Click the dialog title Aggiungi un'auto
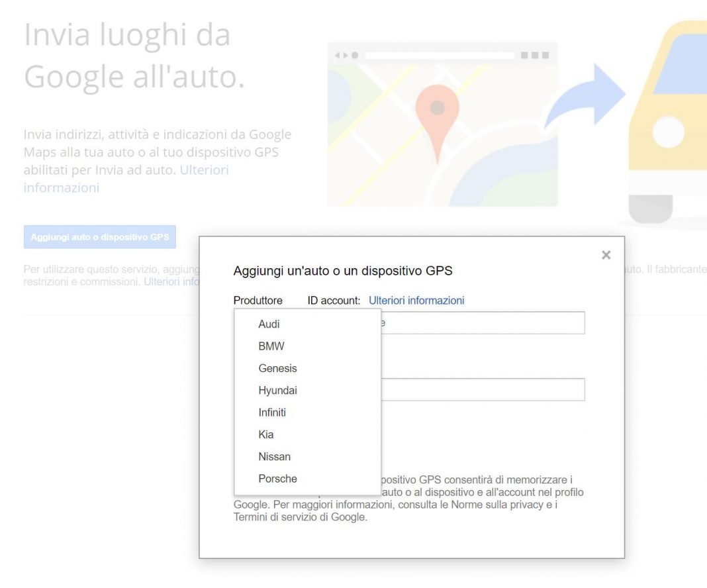Screen dimensions: 707x588 click(343, 271)
